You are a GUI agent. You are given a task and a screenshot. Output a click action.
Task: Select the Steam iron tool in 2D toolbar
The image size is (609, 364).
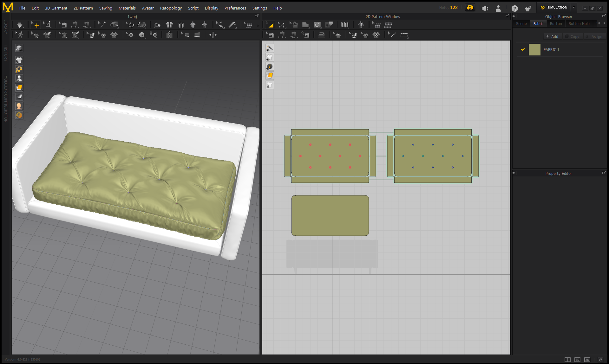[x=321, y=35]
